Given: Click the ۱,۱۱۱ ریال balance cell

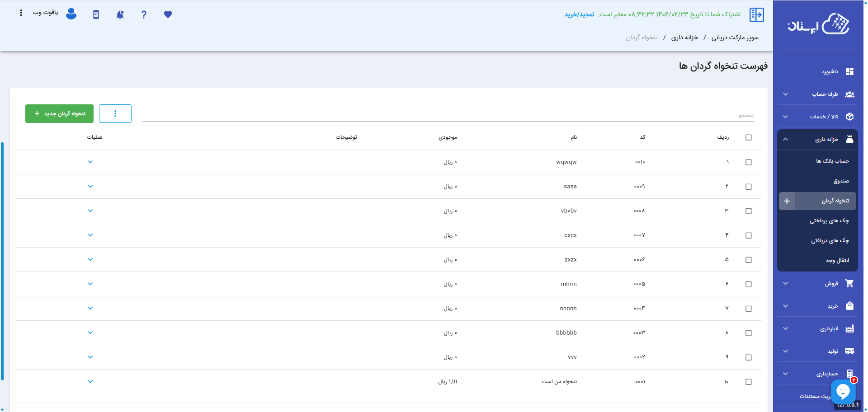Looking at the screenshot, I should point(448,382).
